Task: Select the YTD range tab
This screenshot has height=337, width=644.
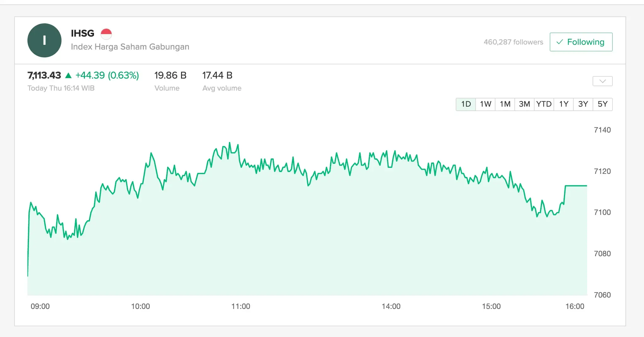Action: click(x=544, y=104)
